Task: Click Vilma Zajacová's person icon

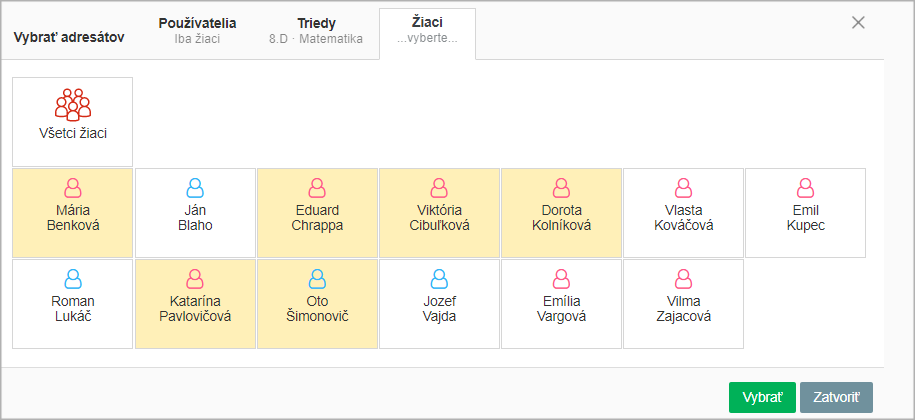Action: [683, 279]
